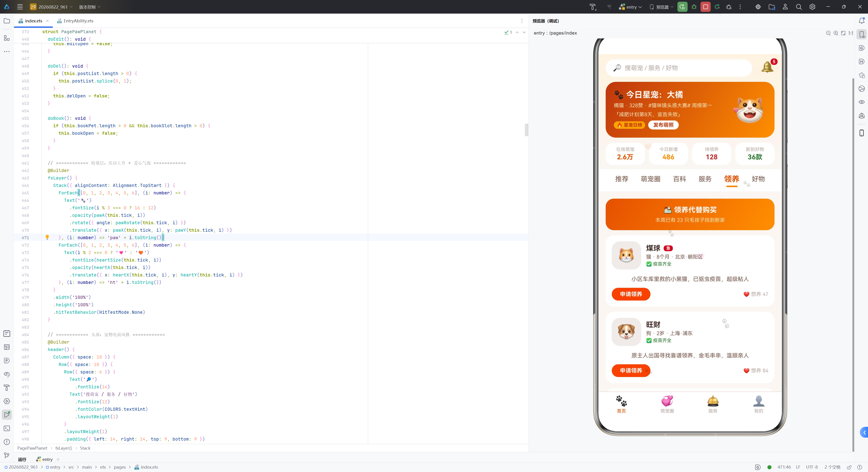The height and width of the screenshot is (472, 868).
Task: Show more tool windows ellipsis in left sidebar
Action: [7, 52]
